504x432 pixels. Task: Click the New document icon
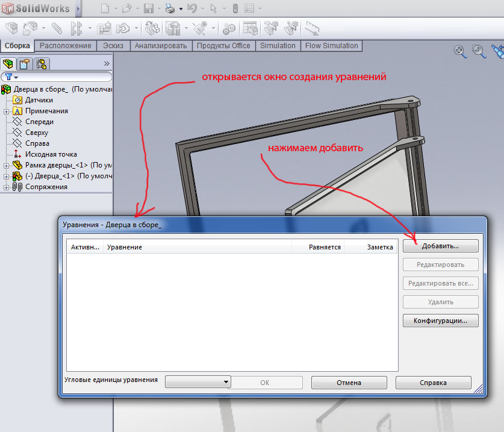[105, 8]
